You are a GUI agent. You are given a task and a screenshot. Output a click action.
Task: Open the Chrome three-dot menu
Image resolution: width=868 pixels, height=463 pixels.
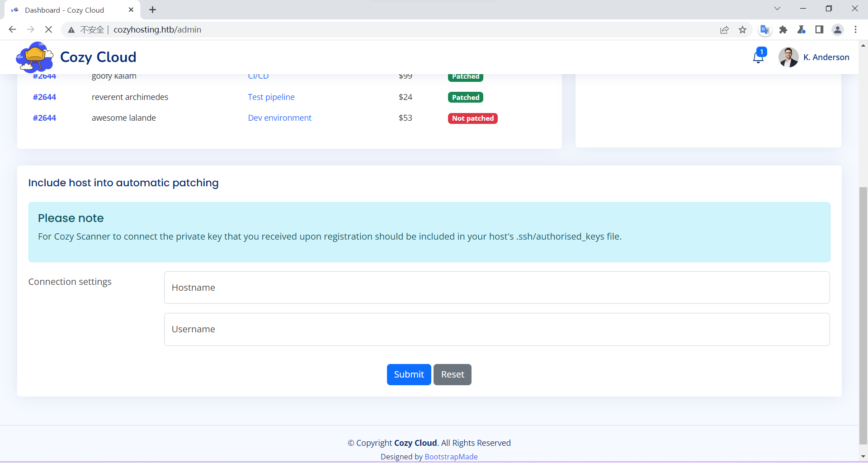tap(856, 29)
